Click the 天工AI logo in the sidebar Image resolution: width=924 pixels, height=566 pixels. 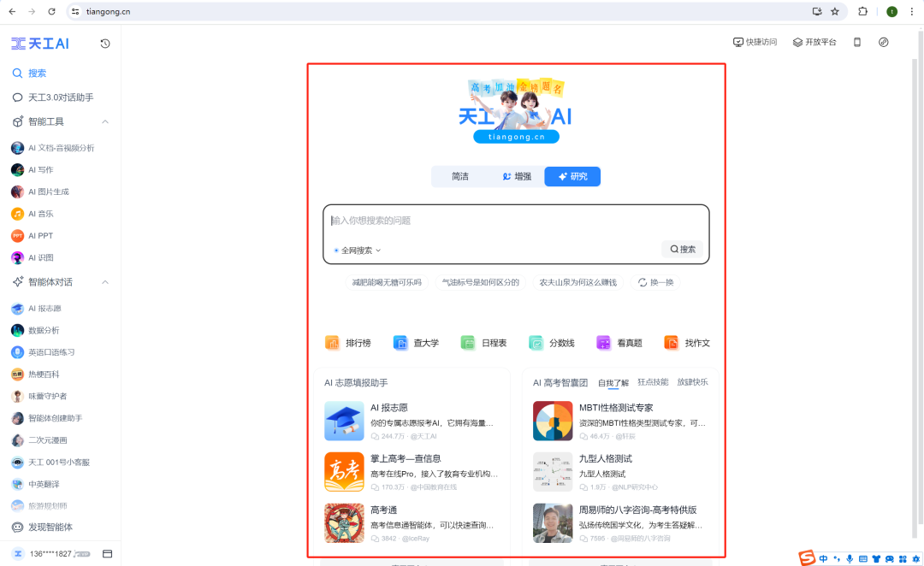pyautogui.click(x=40, y=44)
